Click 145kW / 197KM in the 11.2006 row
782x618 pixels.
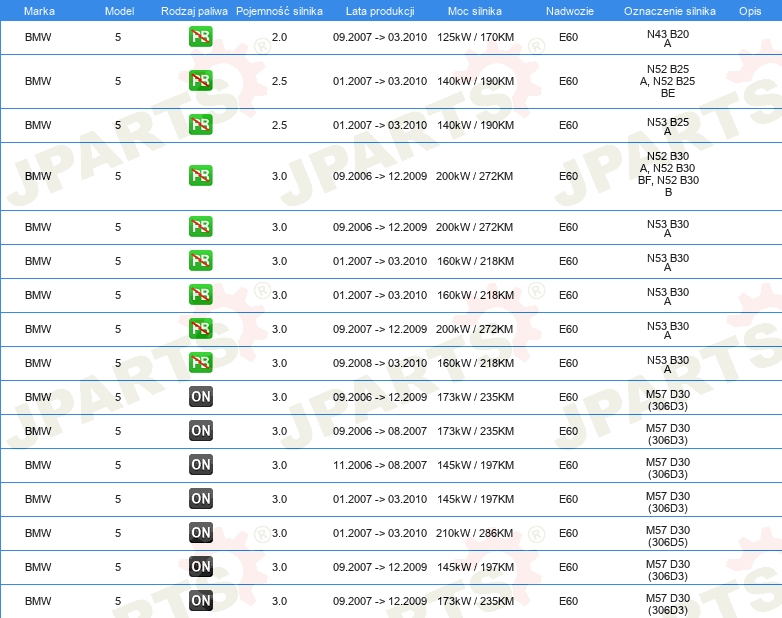475,465
